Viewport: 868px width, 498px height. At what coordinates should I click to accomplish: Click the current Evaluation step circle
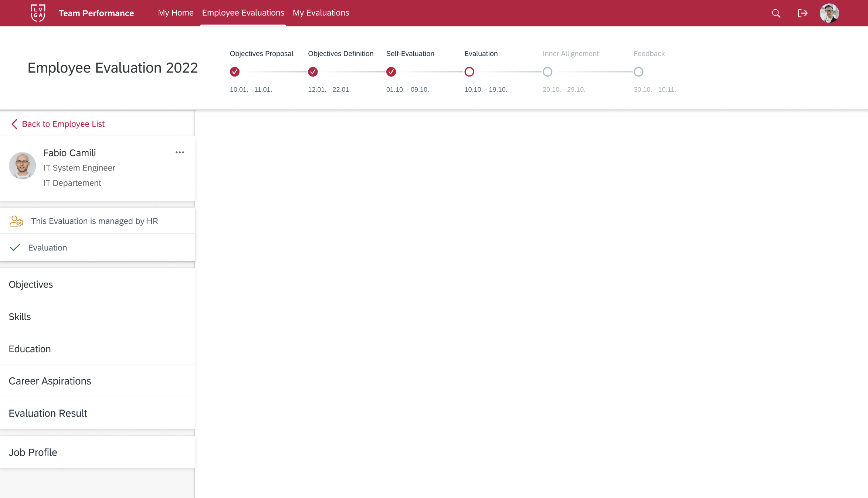(469, 72)
